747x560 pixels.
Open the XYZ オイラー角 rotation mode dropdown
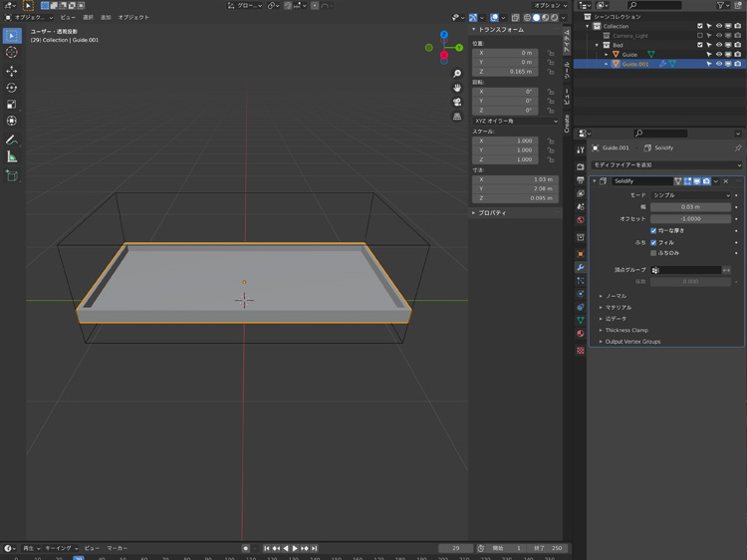[x=515, y=122]
